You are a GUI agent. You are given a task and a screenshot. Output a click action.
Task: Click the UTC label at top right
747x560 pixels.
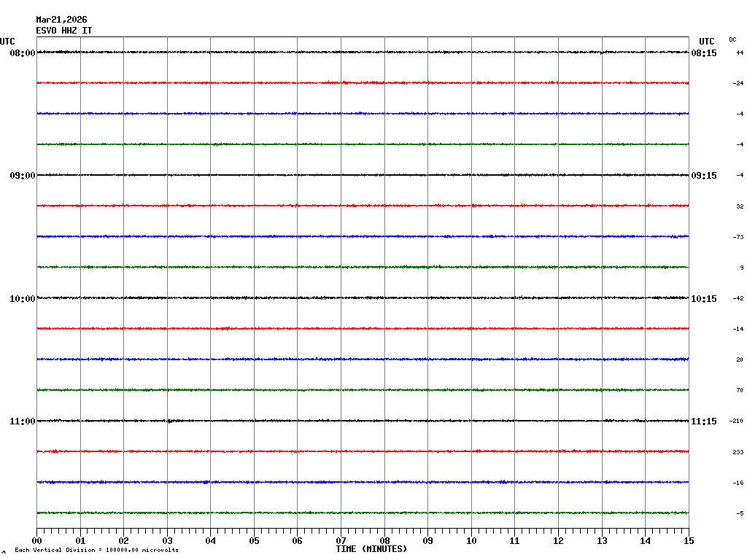pos(706,42)
